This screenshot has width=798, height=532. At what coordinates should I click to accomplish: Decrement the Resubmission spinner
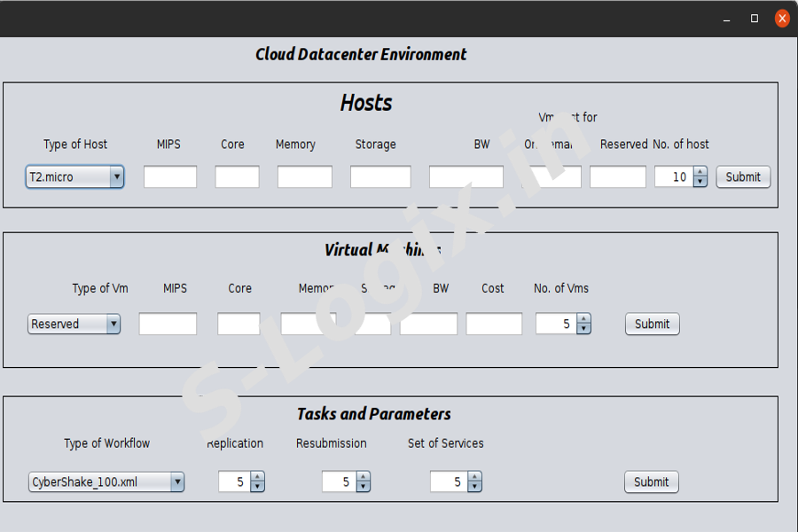pos(364,487)
